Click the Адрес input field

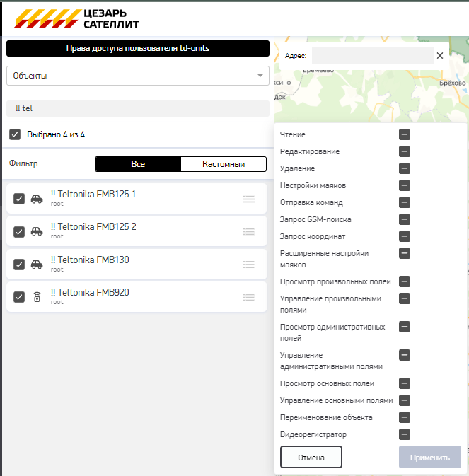tap(373, 56)
